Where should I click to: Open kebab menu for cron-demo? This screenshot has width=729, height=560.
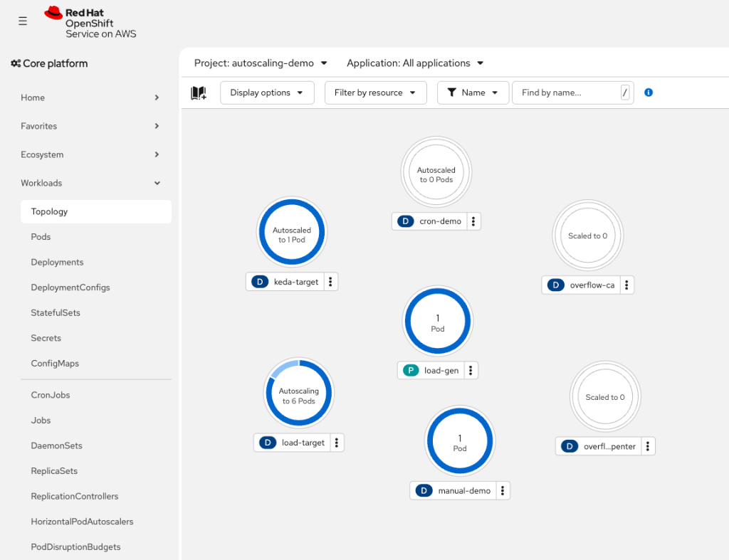(x=473, y=221)
